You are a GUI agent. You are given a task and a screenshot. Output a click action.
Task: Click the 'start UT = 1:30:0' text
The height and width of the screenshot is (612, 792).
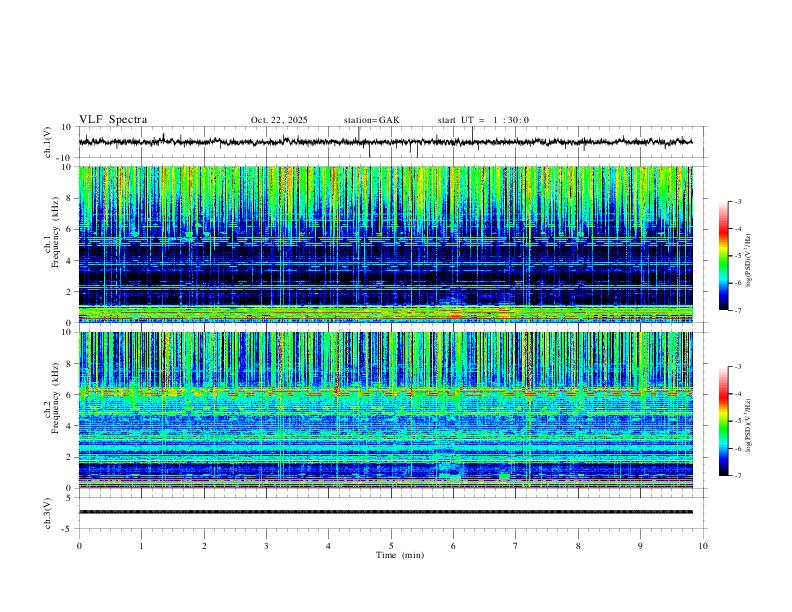click(x=483, y=120)
